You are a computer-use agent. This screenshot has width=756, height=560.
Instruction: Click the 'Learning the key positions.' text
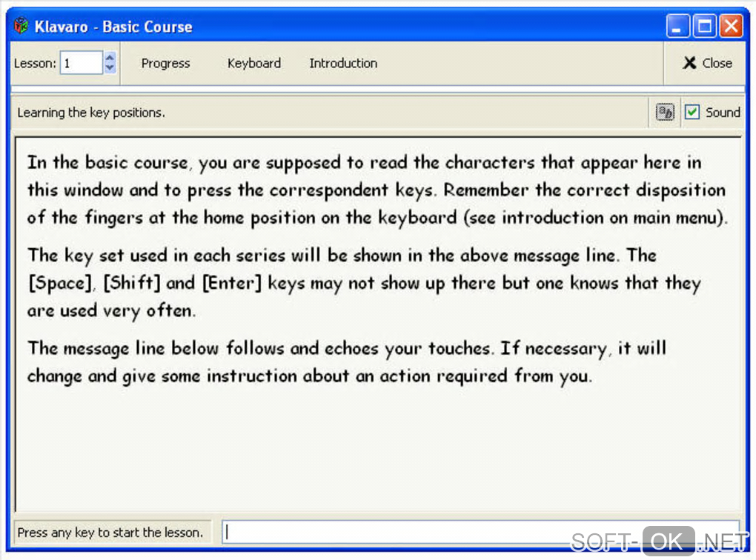tap(91, 113)
